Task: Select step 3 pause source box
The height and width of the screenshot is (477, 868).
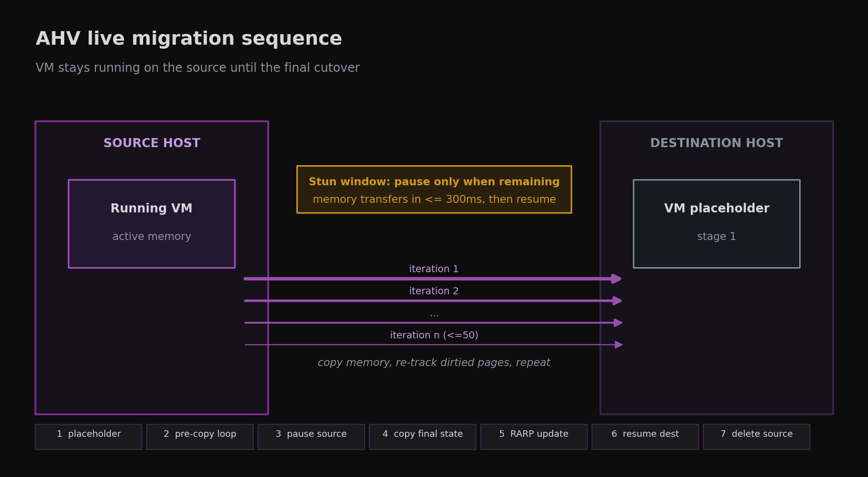Action: (311, 437)
